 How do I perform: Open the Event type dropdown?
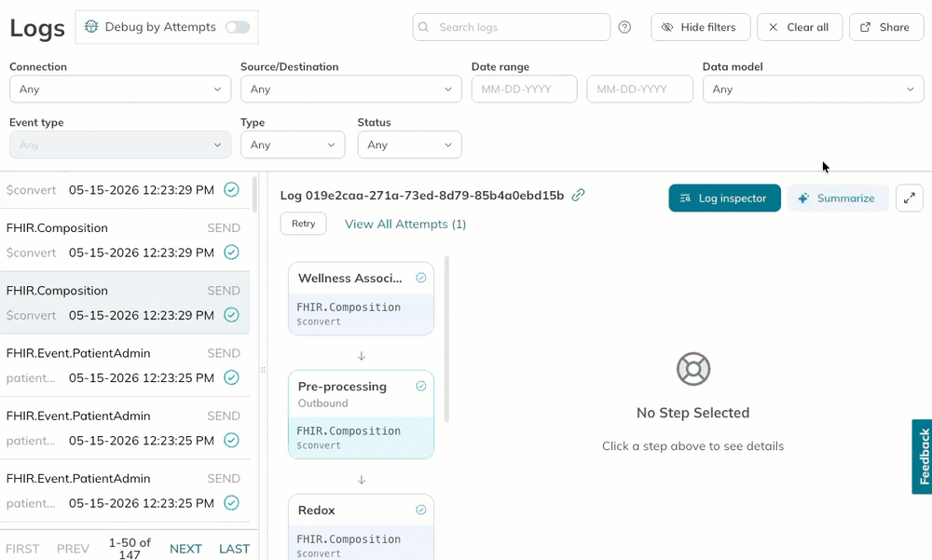pos(120,145)
